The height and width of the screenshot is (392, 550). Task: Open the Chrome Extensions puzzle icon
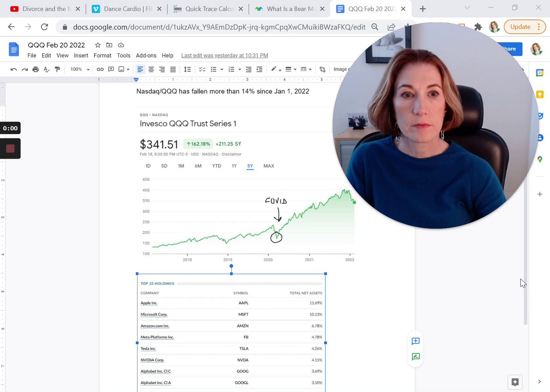click(x=478, y=27)
